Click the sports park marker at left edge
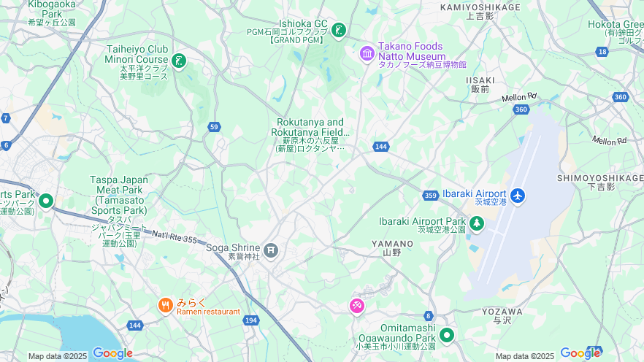 pos(46,201)
